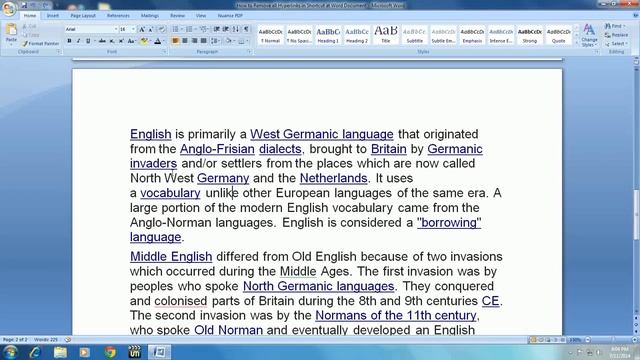Toggle Bold formatting
The height and width of the screenshot is (360, 640).
tap(69, 41)
